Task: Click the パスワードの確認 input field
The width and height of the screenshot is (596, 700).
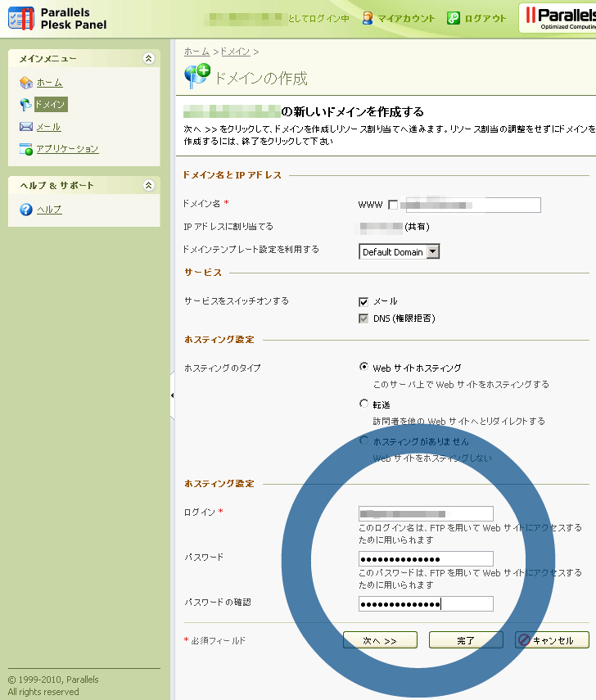Action: pyautogui.click(x=426, y=604)
